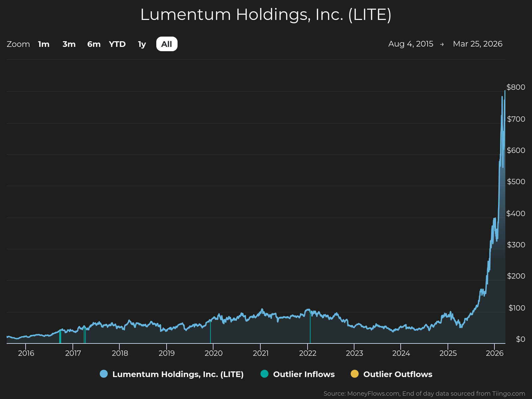The height and width of the screenshot is (399, 532).
Task: Toggle Outlier Inflows legend item
Action: click(298, 374)
